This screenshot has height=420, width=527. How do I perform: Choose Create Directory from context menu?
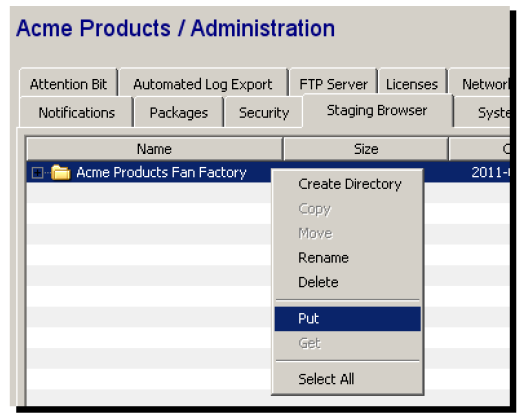pyautogui.click(x=348, y=184)
